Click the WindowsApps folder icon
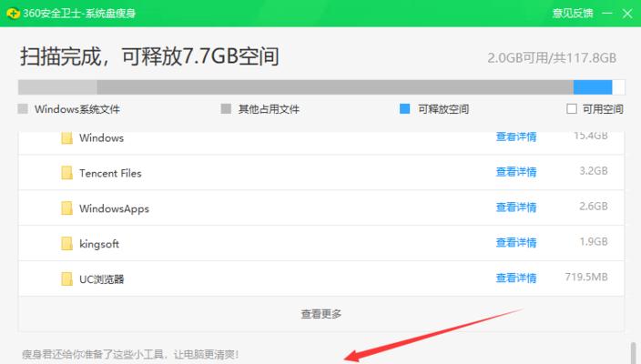The width and height of the screenshot is (641, 364). tap(66, 208)
